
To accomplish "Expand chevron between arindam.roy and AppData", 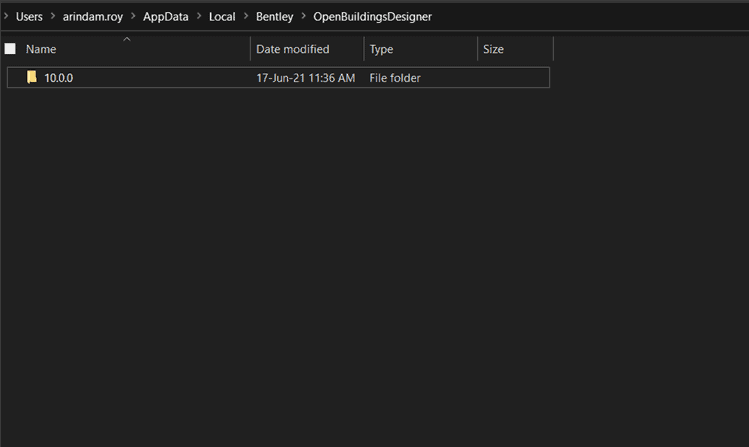I will coord(133,17).
